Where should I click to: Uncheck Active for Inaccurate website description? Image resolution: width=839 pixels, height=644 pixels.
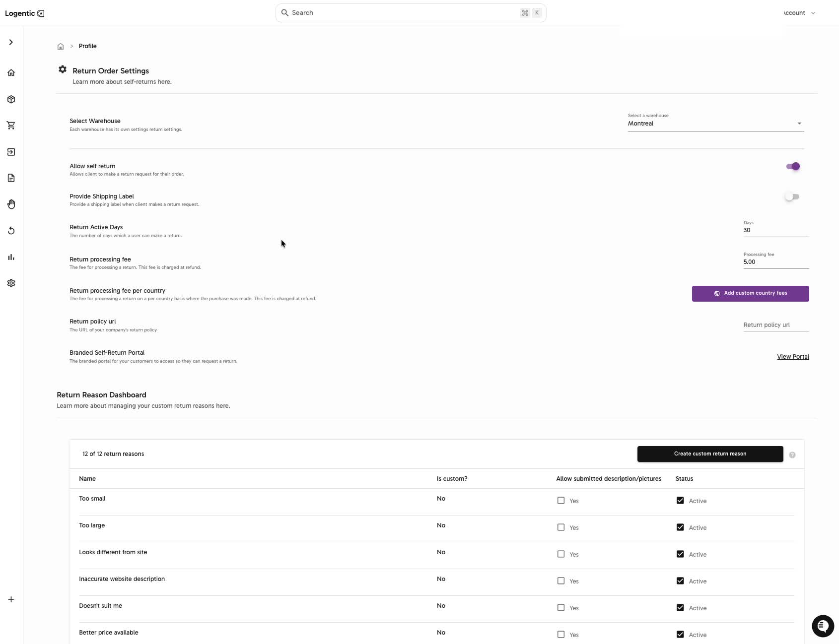click(680, 581)
